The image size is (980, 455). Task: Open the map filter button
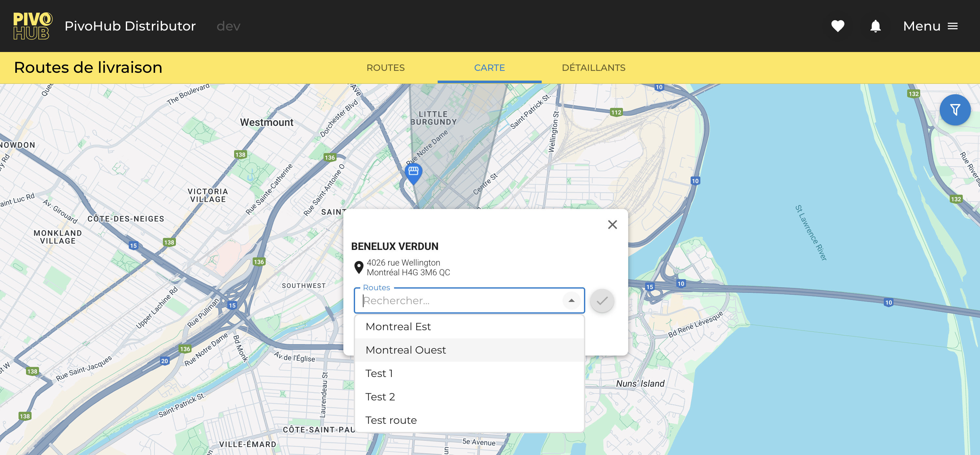955,110
